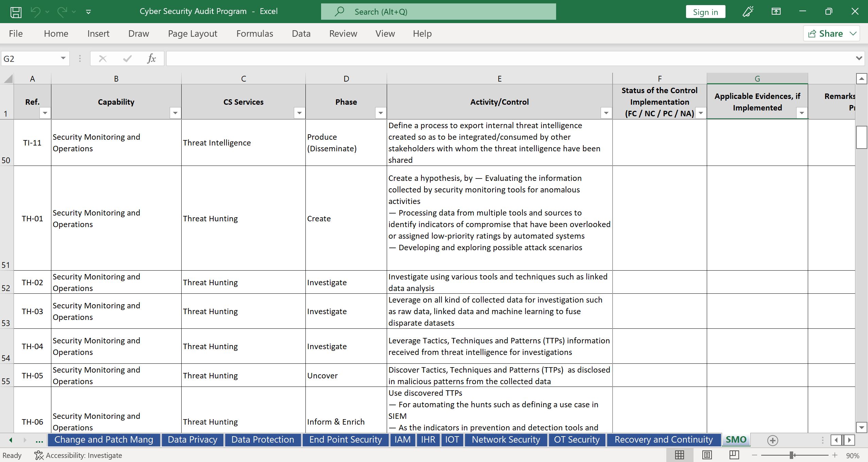Click the Share button
This screenshot has width=868, height=462.
[826, 34]
